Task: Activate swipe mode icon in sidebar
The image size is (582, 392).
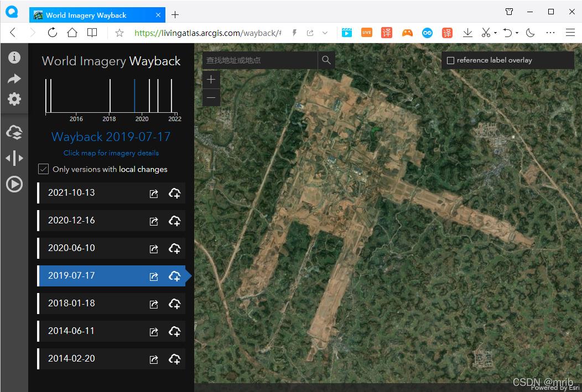Action: point(14,158)
